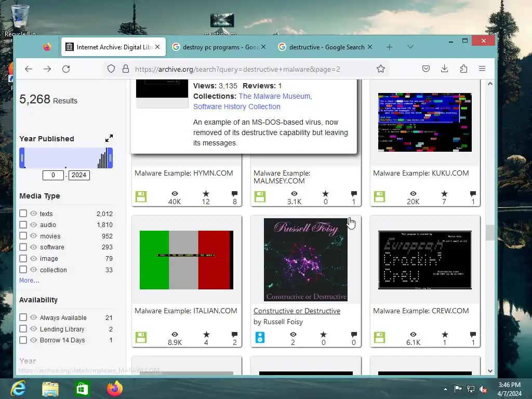Open the KUKU.COM colorful screenshot thumbnail
532x399 pixels.
click(425, 122)
